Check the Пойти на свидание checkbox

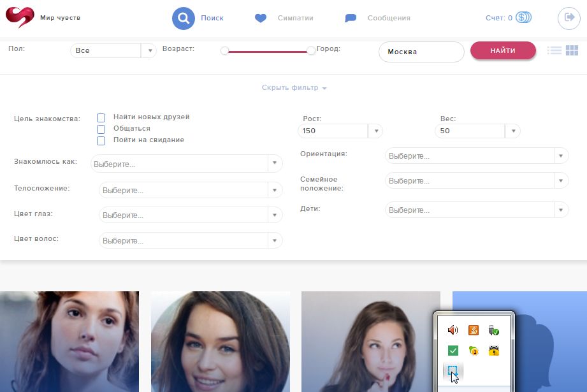(101, 141)
